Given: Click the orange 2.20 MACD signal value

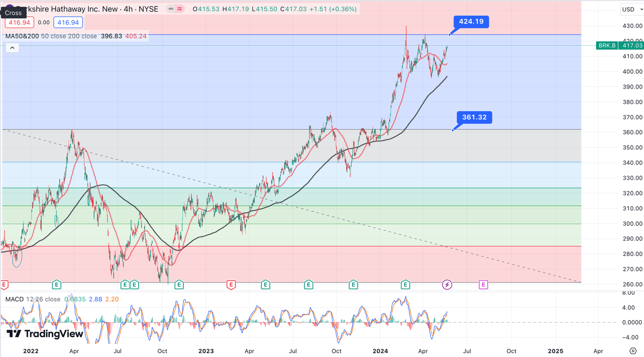Looking at the screenshot, I should point(112,299).
